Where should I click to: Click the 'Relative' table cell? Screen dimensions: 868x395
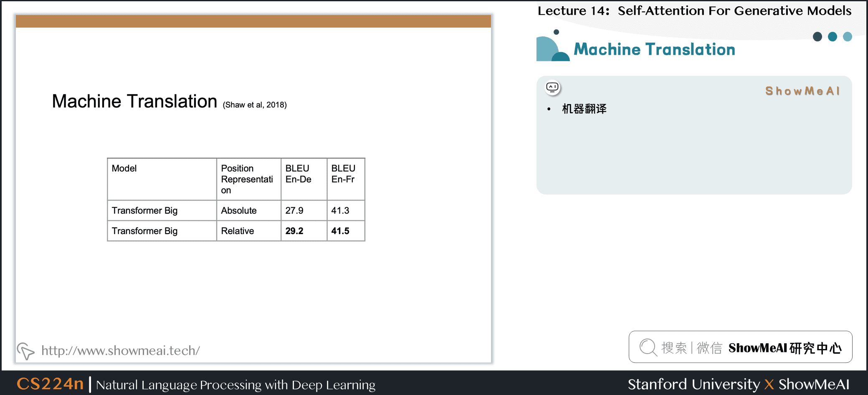pyautogui.click(x=249, y=231)
